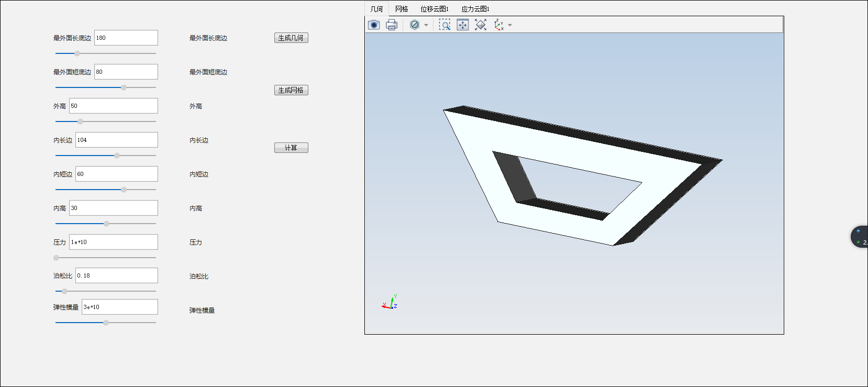
Task: Click the middle column 弹性模量 label
Action: (202, 311)
